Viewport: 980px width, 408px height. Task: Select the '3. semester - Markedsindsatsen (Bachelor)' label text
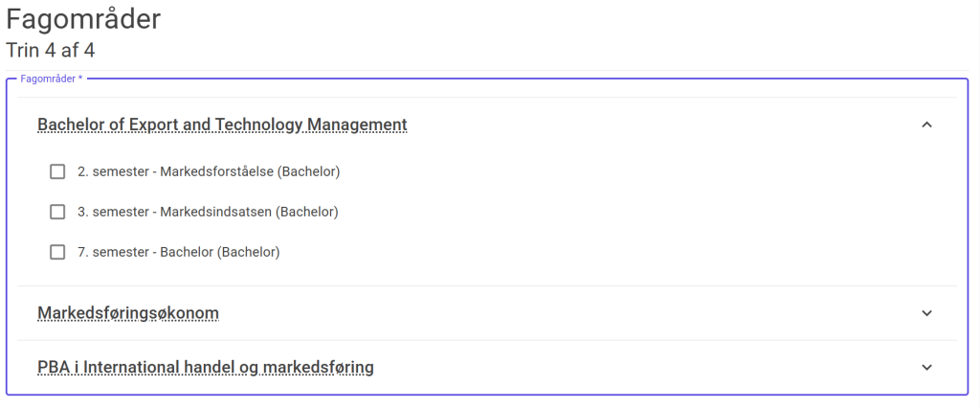[x=208, y=212]
